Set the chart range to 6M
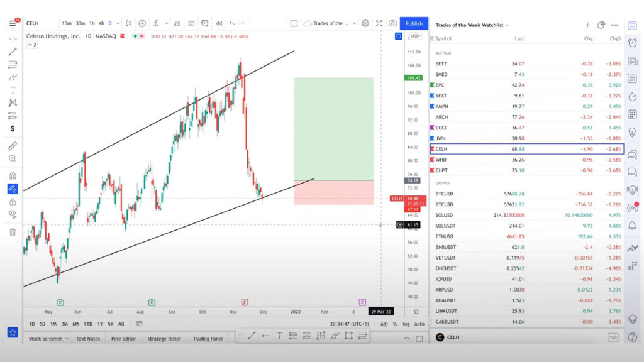 75,324
